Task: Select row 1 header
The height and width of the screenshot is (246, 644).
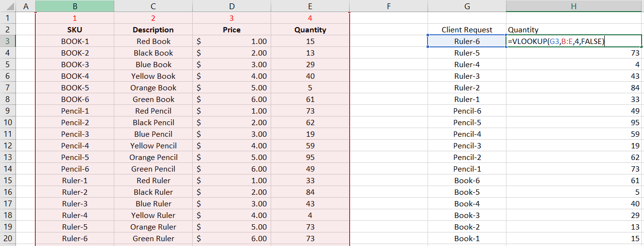Action: [x=8, y=18]
